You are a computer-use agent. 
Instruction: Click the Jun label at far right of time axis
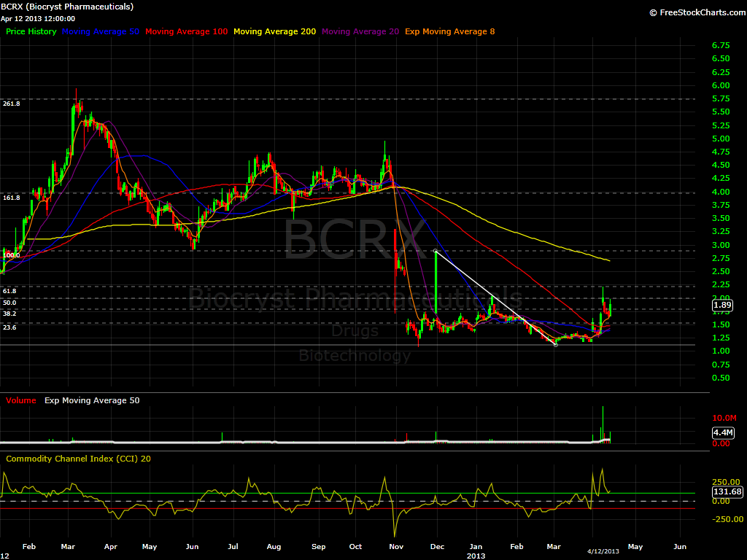[x=680, y=546]
